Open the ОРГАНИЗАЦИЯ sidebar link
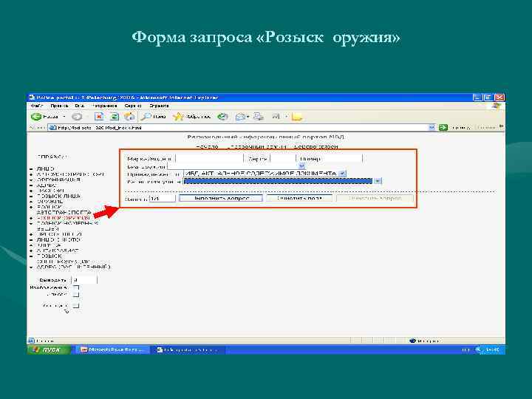 tap(58, 180)
